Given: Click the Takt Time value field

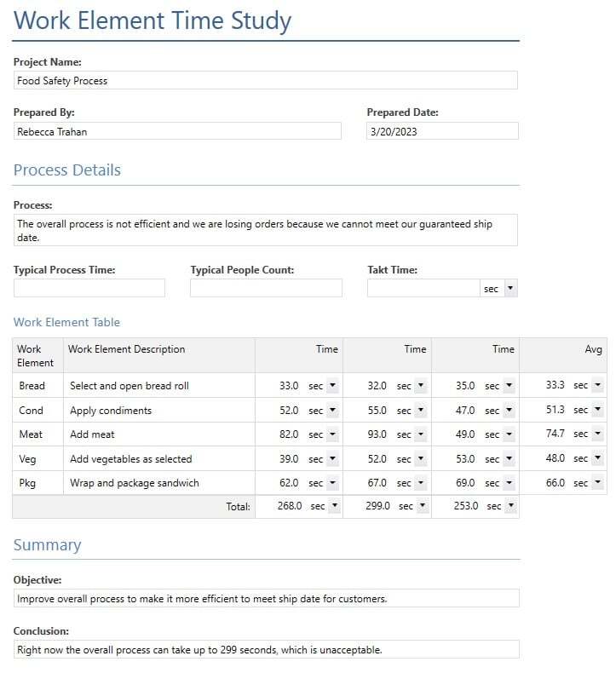Looking at the screenshot, I should click(x=423, y=289).
